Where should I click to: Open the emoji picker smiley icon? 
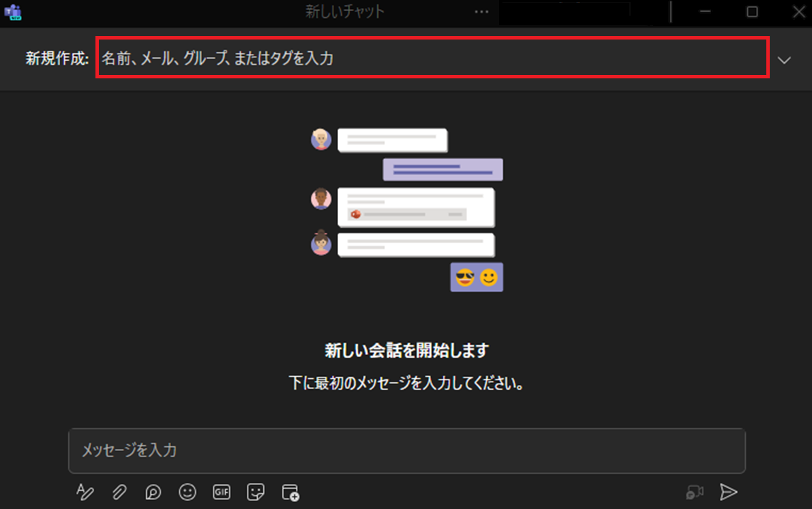click(187, 492)
